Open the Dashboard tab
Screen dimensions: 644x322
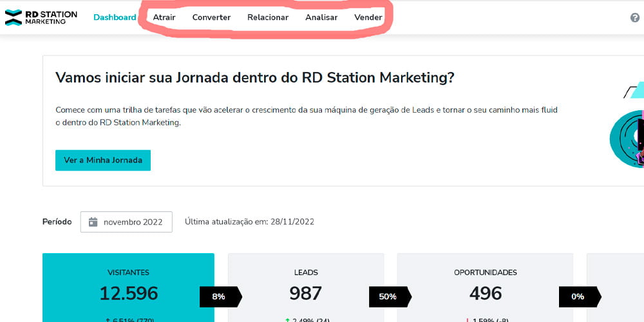tap(115, 17)
